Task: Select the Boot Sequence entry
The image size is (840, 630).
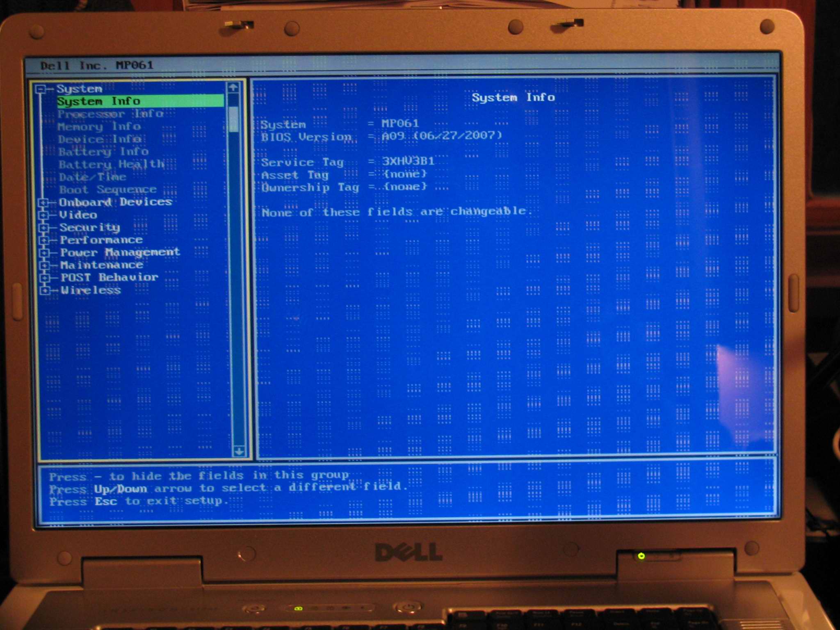Action: (x=108, y=189)
